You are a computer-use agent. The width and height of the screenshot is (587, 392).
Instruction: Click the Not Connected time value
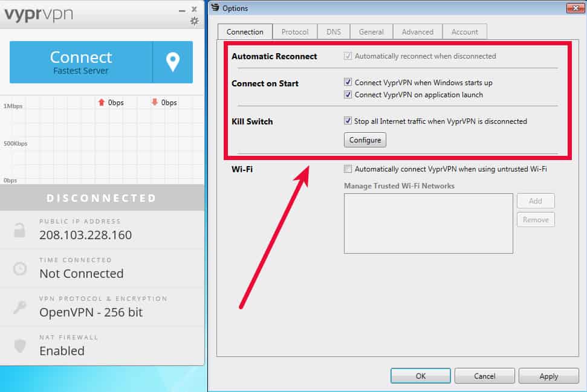[81, 274]
